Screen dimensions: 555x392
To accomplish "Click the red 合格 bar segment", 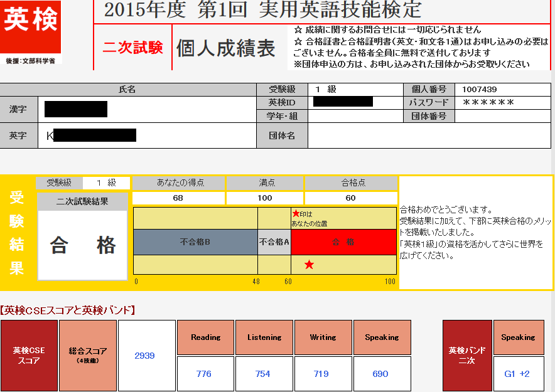I will pos(343,242).
